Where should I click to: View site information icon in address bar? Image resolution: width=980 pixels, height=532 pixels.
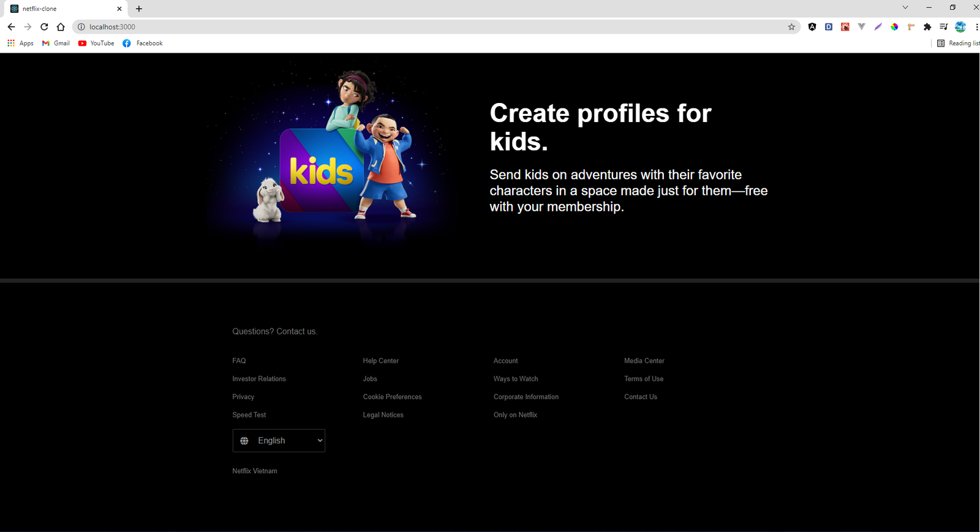click(81, 27)
